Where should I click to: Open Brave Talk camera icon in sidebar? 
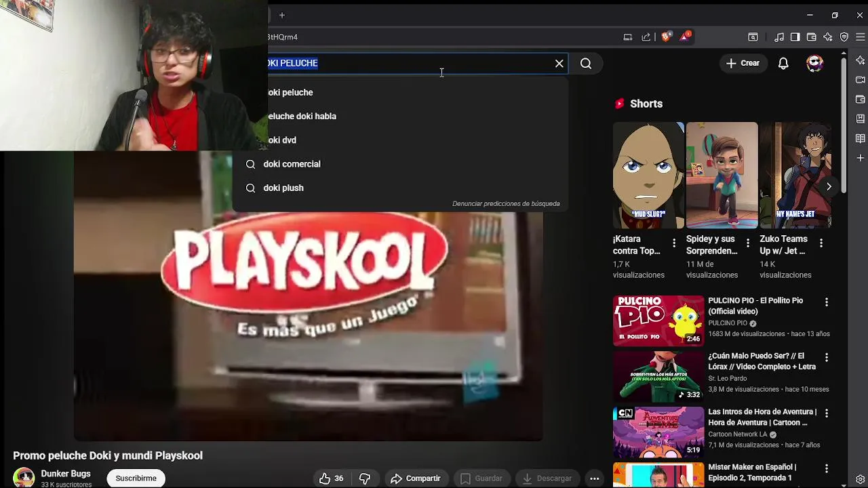click(860, 80)
